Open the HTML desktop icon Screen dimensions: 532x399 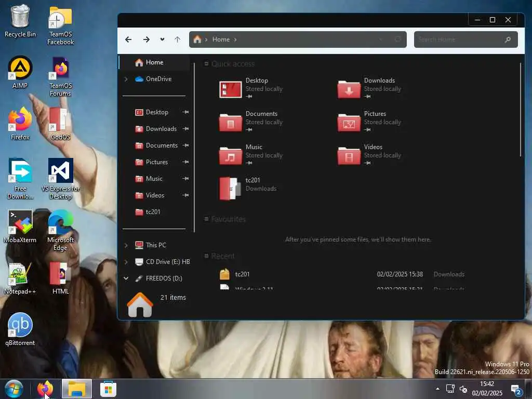[x=60, y=278]
